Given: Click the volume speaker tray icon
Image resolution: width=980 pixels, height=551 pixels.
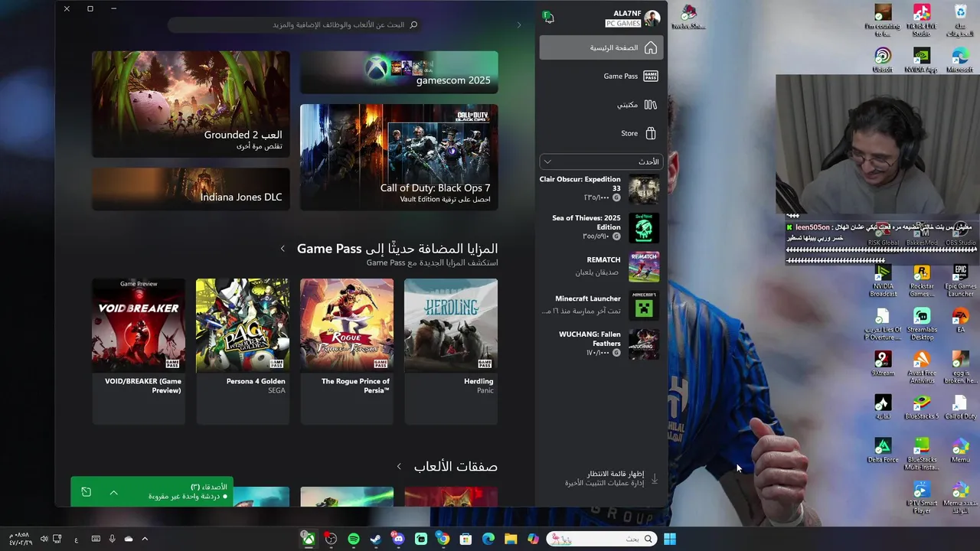Looking at the screenshot, I should 44,539.
